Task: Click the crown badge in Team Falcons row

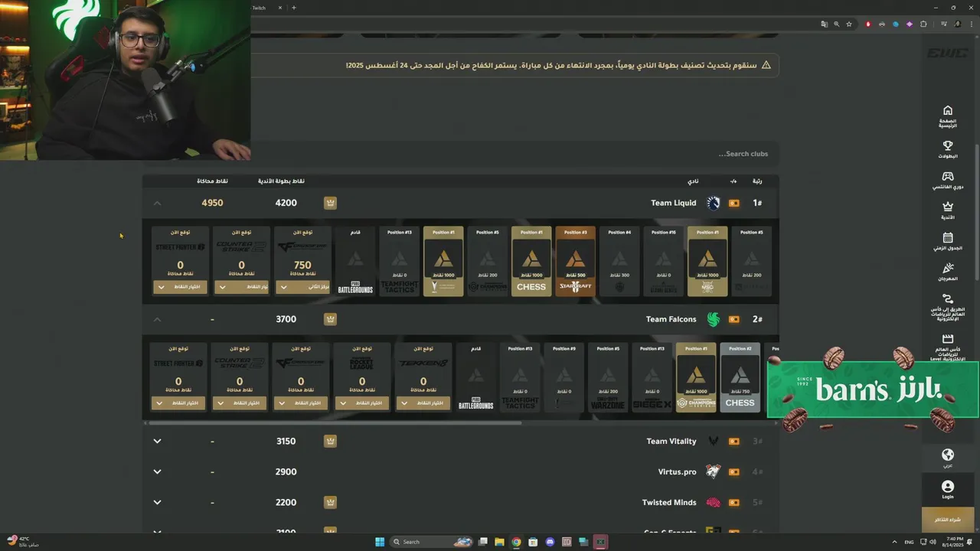Action: pos(330,319)
